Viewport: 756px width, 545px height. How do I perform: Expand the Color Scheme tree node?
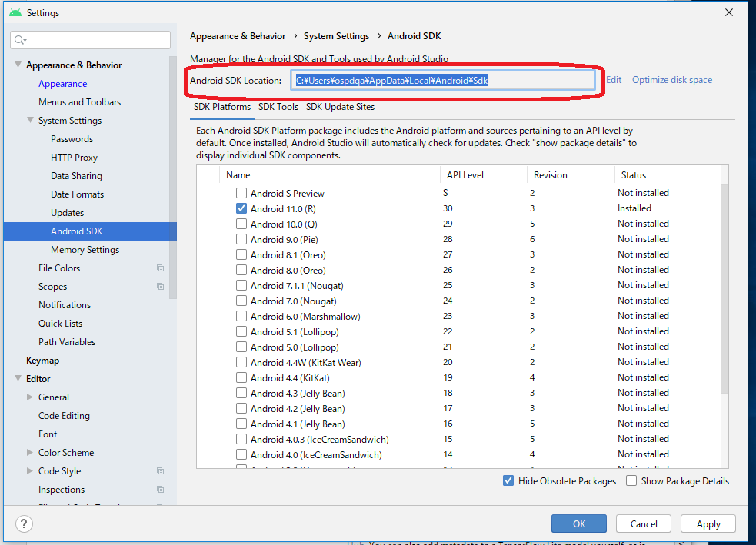[x=30, y=453]
